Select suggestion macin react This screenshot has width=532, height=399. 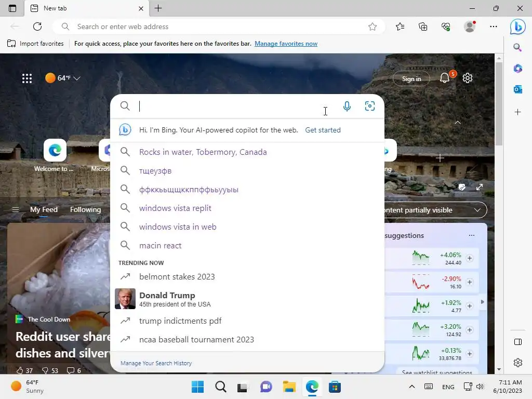(247, 245)
